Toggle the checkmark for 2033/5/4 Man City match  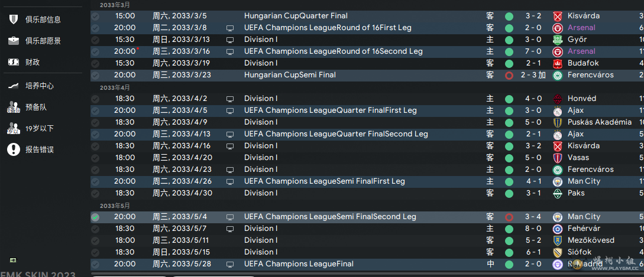(x=95, y=217)
